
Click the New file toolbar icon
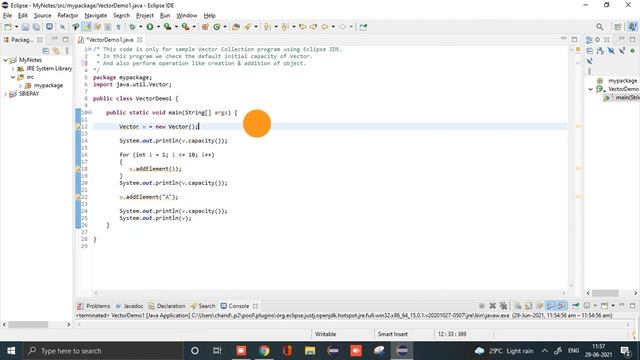(x=8, y=27)
